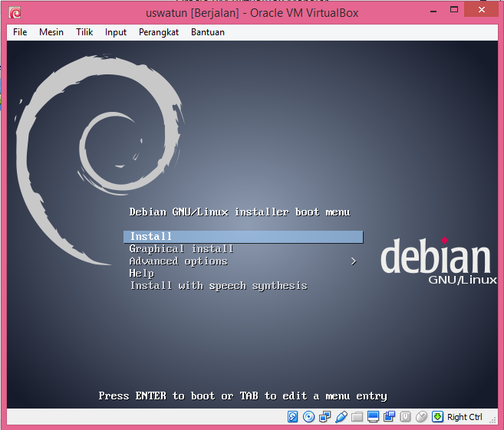Click 'Debian GNU/Linux installer boot menu' heading
The image size is (504, 430).
pos(239,212)
